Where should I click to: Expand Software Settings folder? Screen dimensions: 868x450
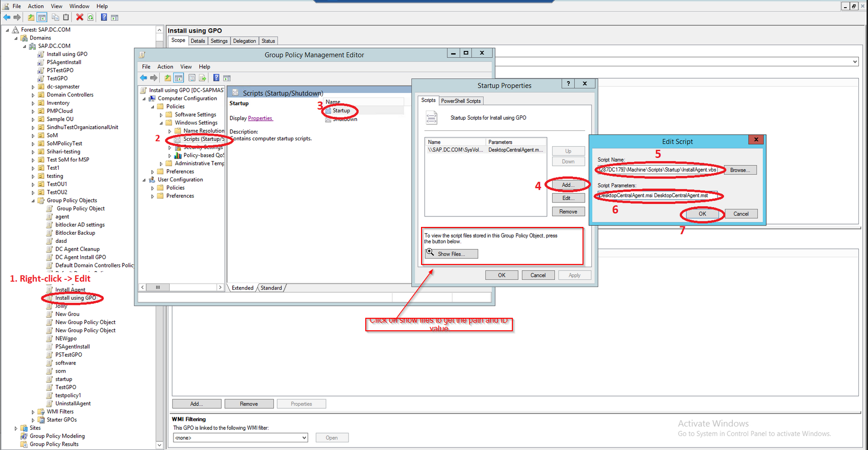point(161,115)
